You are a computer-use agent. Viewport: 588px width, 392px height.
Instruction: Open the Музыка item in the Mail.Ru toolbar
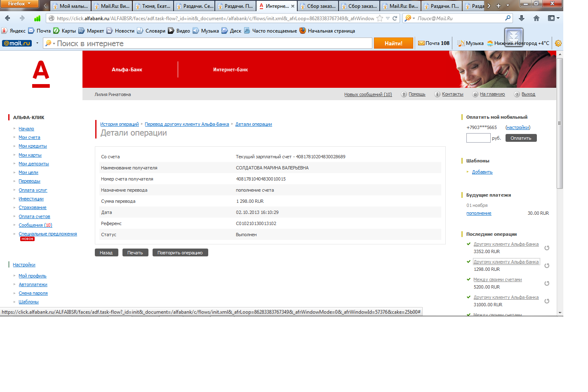(470, 43)
